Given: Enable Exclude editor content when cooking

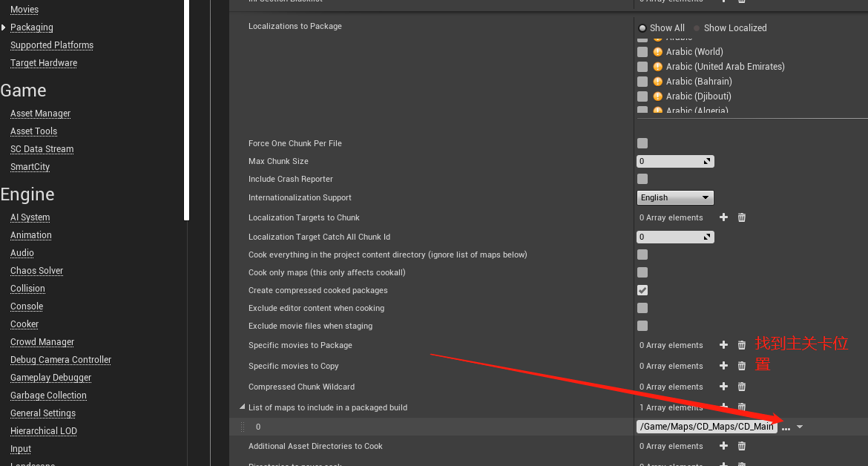Looking at the screenshot, I should [642, 308].
